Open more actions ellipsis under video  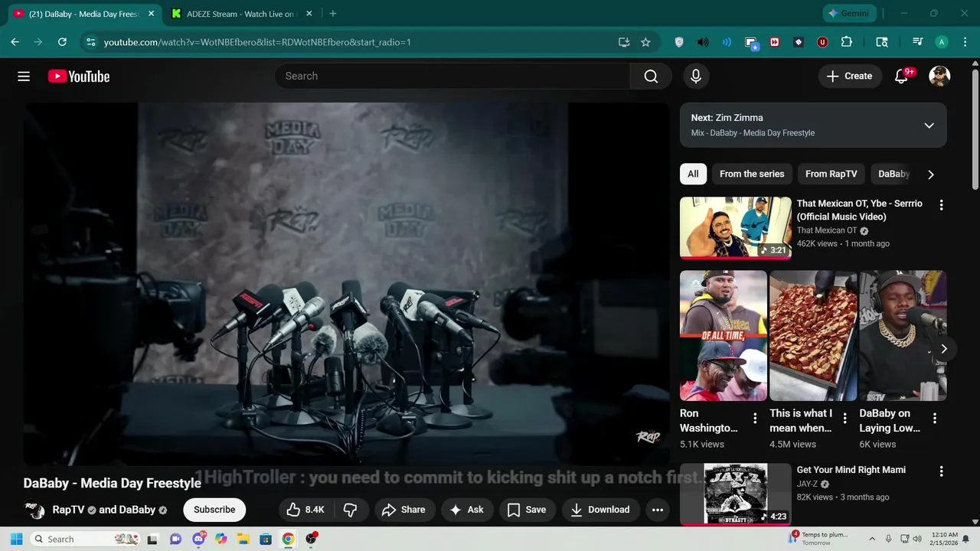click(658, 510)
